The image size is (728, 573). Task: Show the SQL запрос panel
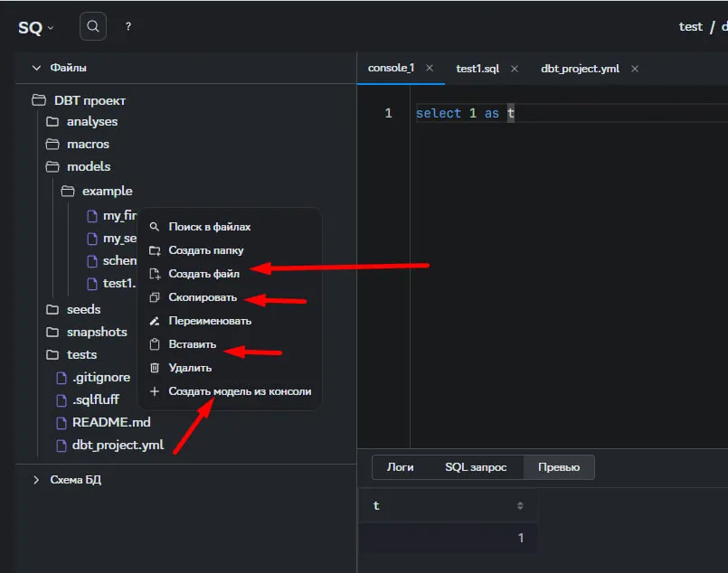click(x=475, y=467)
